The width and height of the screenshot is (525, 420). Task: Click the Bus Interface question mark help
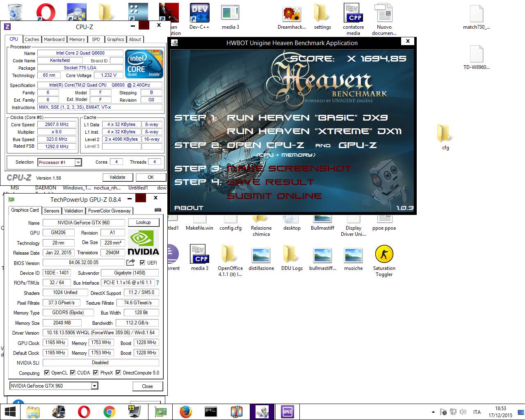pyautogui.click(x=157, y=283)
